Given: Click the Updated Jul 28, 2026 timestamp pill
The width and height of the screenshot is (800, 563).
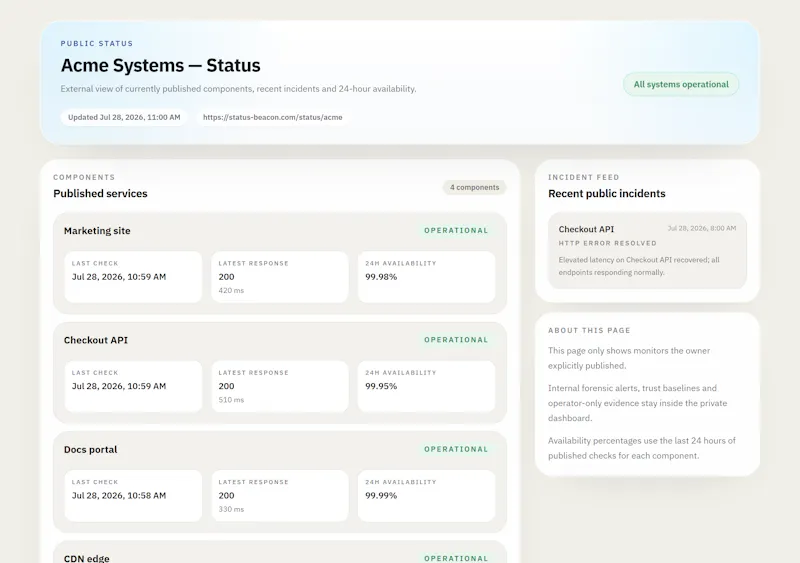Looking at the screenshot, I should pyautogui.click(x=124, y=117).
